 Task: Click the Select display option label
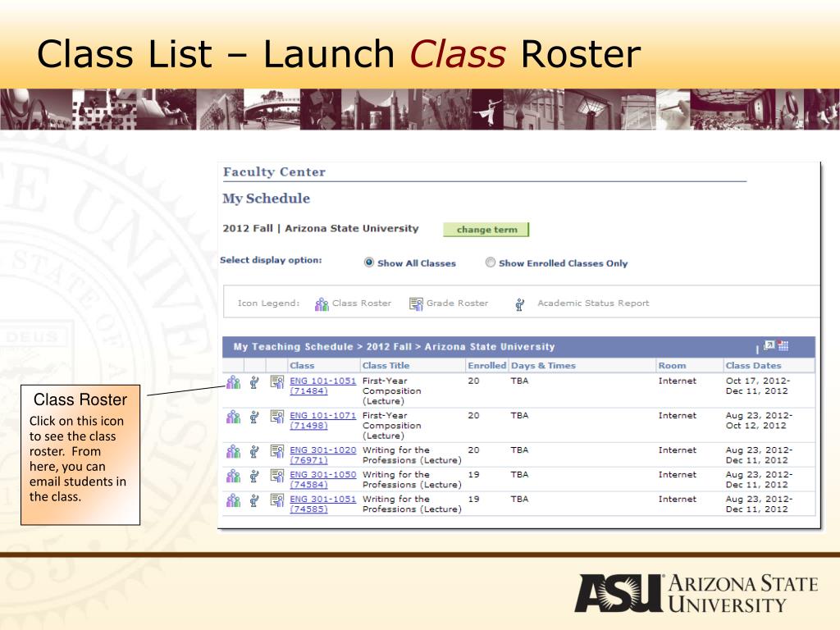tap(271, 260)
